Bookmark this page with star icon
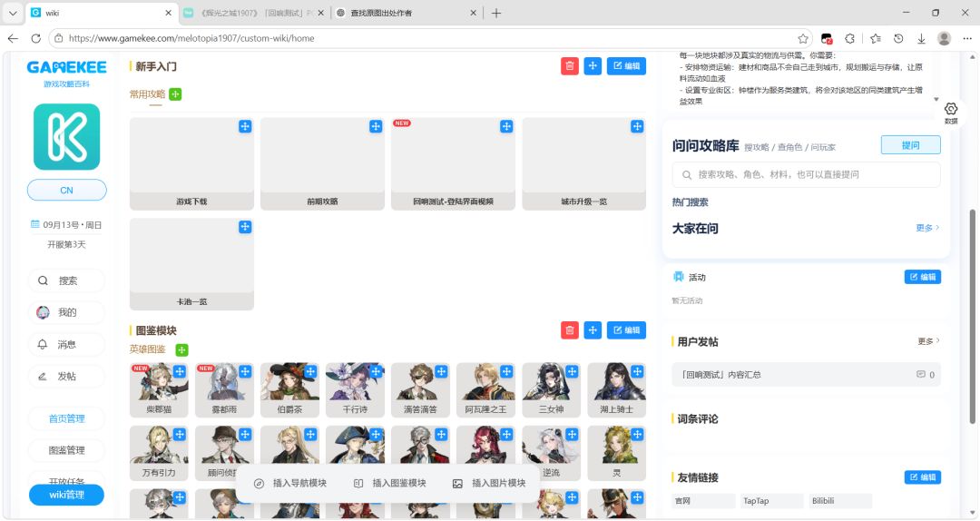Image resolution: width=980 pixels, height=521 pixels. pyautogui.click(x=803, y=38)
